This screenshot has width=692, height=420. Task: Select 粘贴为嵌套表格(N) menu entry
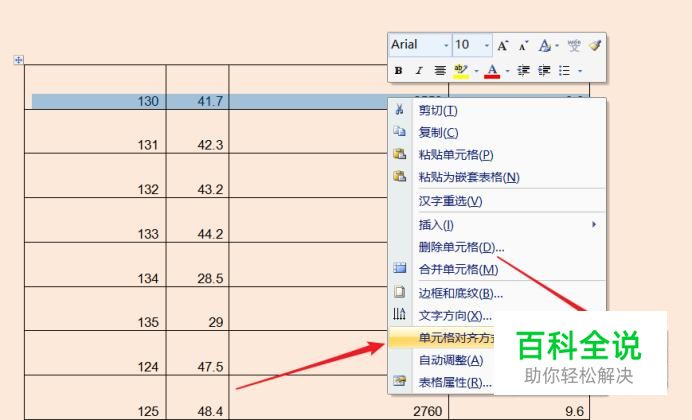pyautogui.click(x=497, y=177)
